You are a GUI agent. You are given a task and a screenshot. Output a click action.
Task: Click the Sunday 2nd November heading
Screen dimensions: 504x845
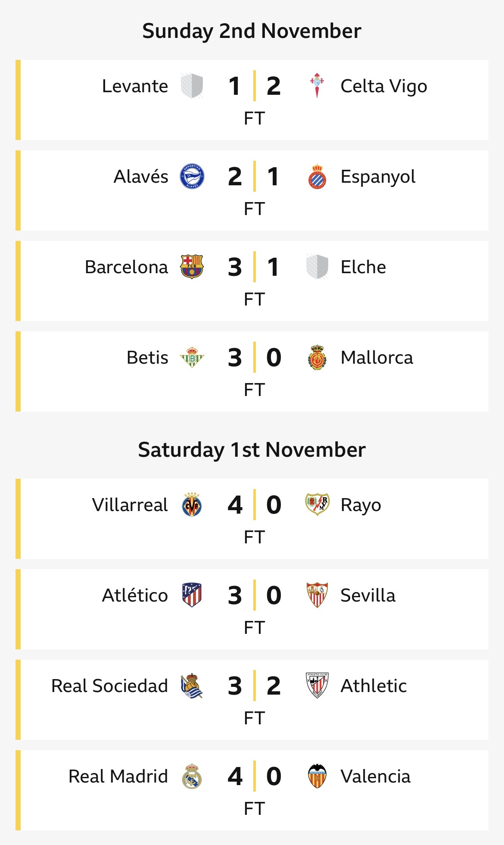252,31
